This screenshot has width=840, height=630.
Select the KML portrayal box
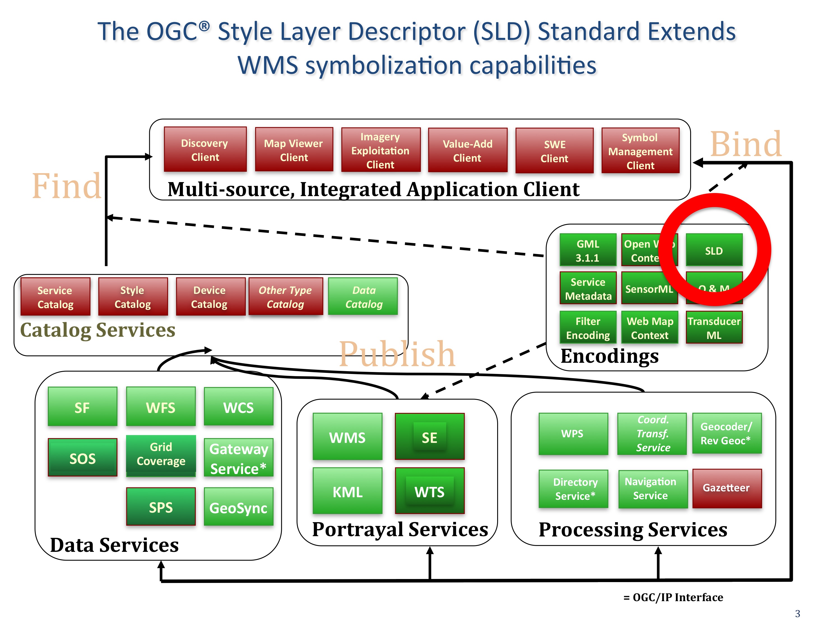pyautogui.click(x=348, y=491)
